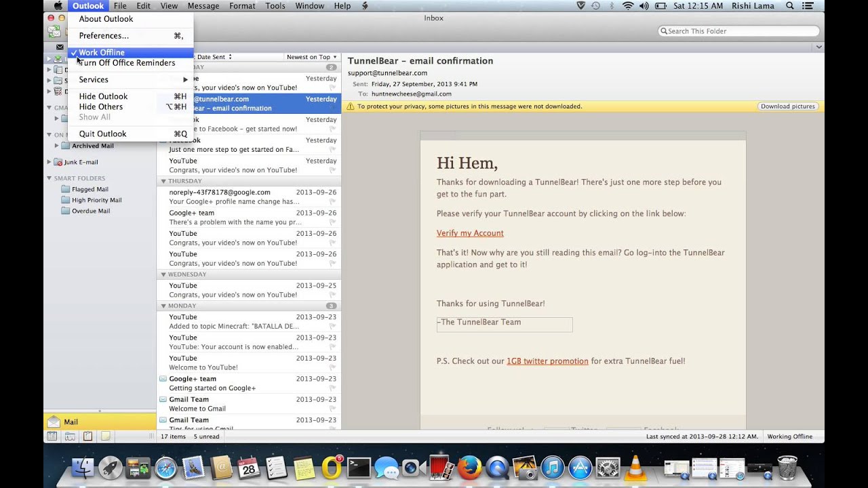Launch Firefox from the Dock
The height and width of the screenshot is (488, 868).
469,468
